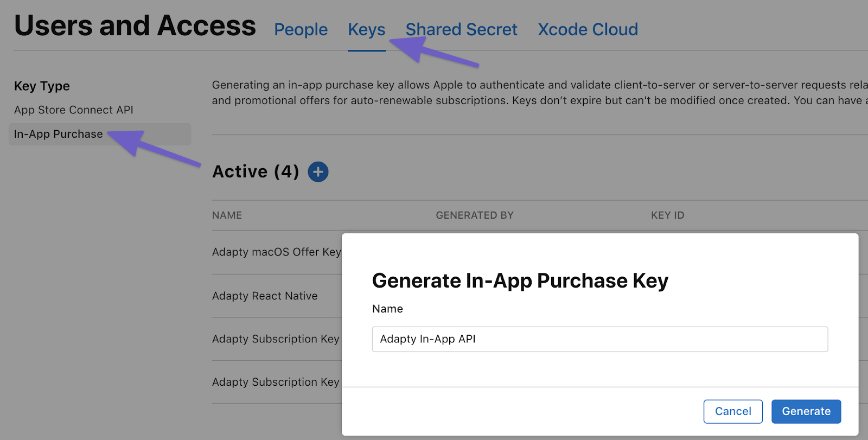
Task: Select the Adapty macOS Offer Key row
Action: click(x=276, y=252)
